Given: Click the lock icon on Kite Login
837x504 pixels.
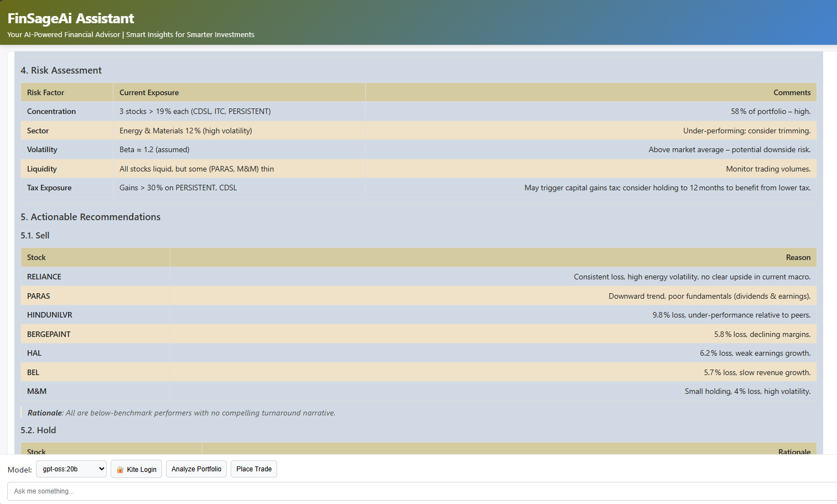Looking at the screenshot, I should [120, 470].
